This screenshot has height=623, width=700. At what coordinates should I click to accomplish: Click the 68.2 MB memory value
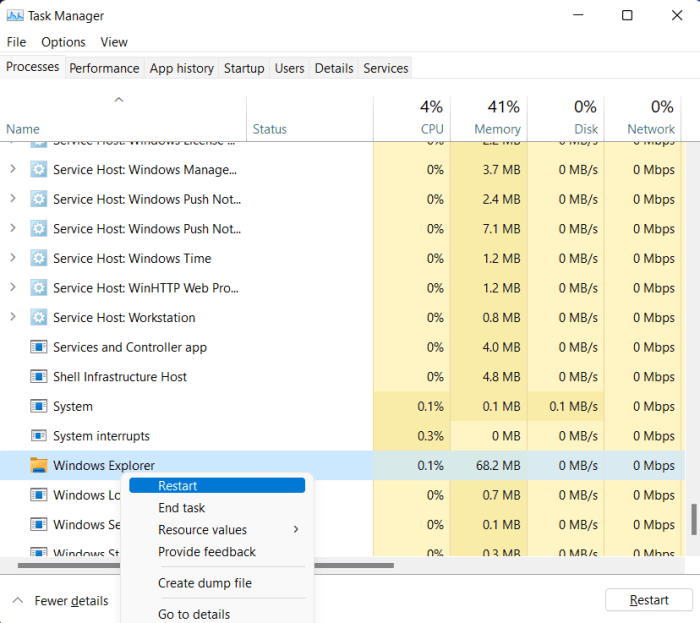click(x=498, y=465)
